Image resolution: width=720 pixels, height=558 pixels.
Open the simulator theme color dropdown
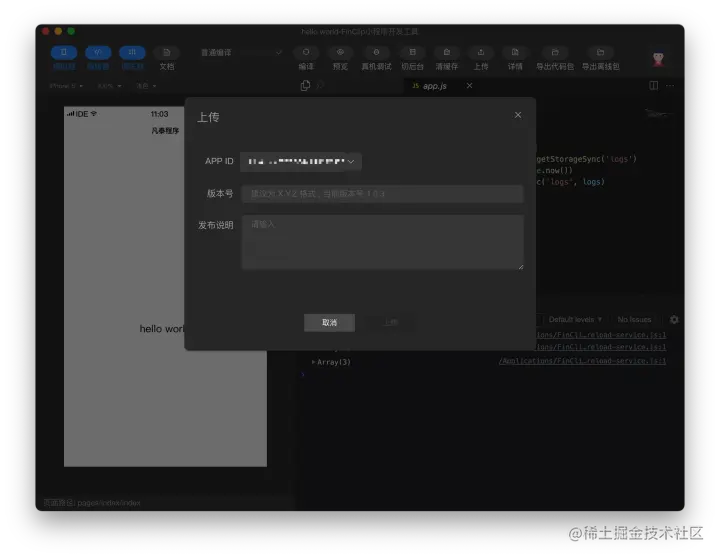coord(146,86)
